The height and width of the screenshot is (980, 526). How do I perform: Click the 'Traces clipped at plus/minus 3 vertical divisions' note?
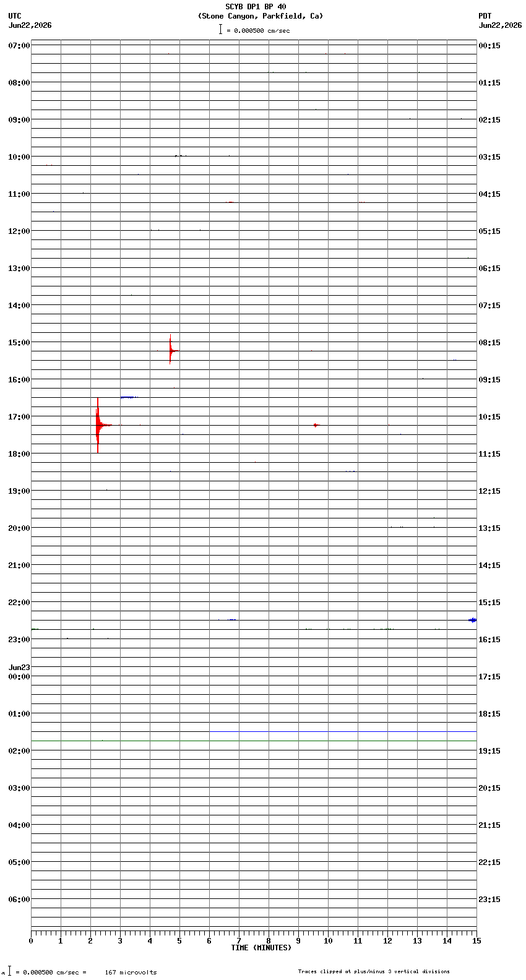374,971
